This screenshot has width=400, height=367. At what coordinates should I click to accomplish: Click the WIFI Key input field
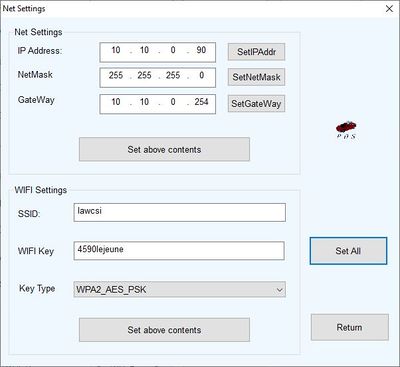click(179, 251)
